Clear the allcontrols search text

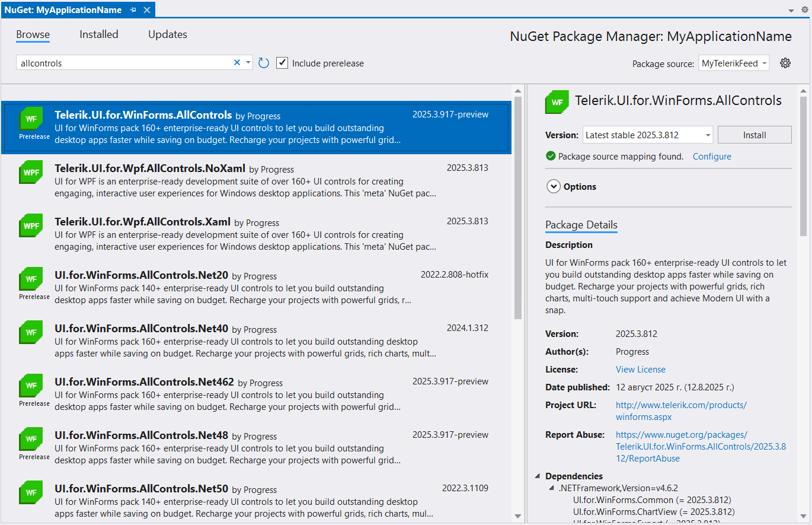coord(237,62)
